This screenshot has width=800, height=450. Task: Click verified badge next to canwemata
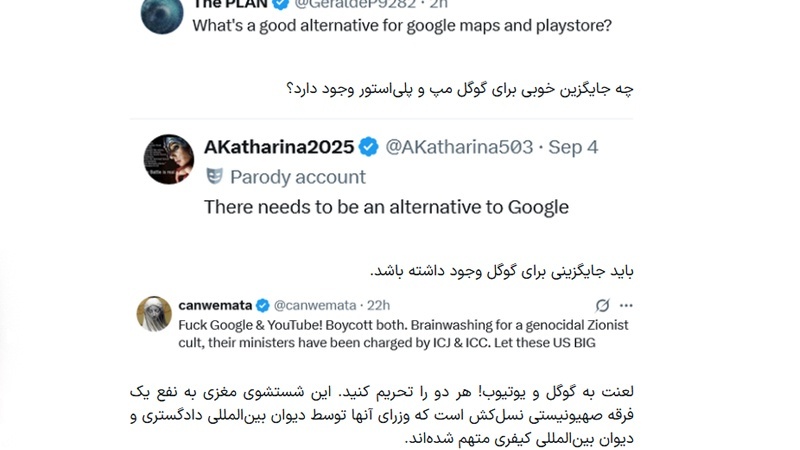[x=262, y=304]
